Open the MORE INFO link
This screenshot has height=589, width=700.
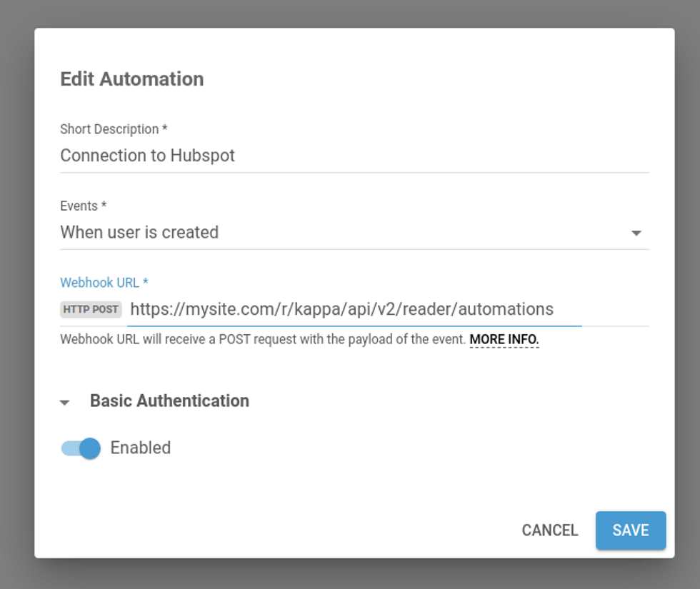(x=504, y=339)
